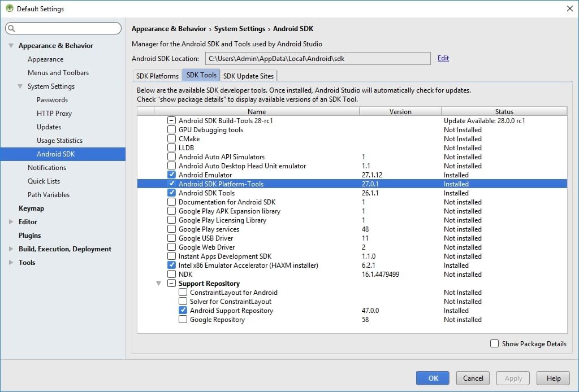Click the search magnifier icon
Image resolution: width=579 pixels, height=392 pixels.
[x=11, y=28]
